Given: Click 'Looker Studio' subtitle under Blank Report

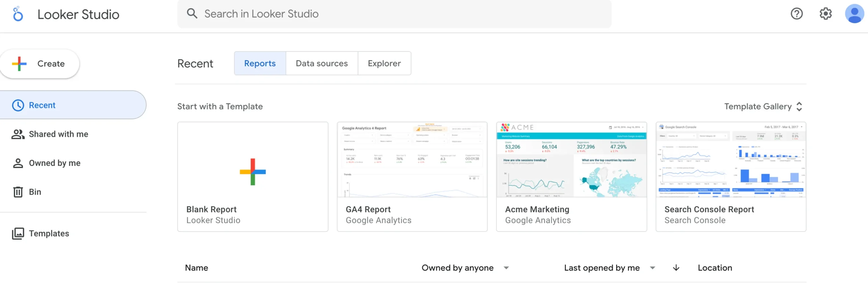Looking at the screenshot, I should [x=213, y=220].
